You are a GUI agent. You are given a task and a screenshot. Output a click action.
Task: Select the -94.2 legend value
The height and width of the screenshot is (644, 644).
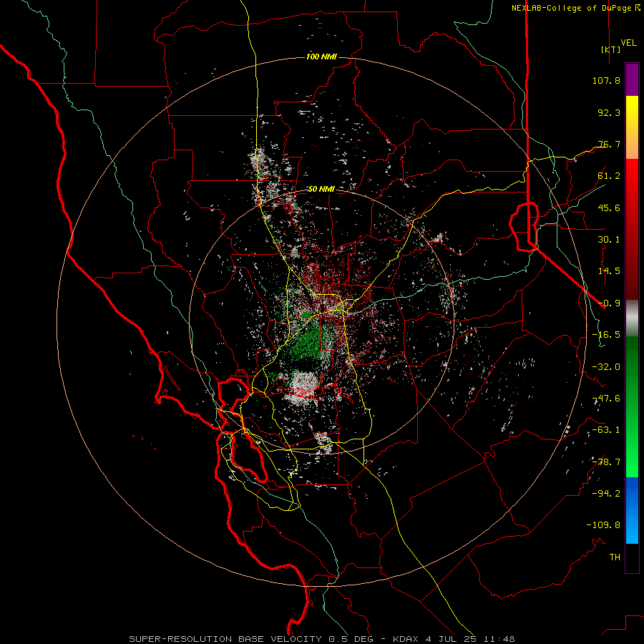(606, 493)
